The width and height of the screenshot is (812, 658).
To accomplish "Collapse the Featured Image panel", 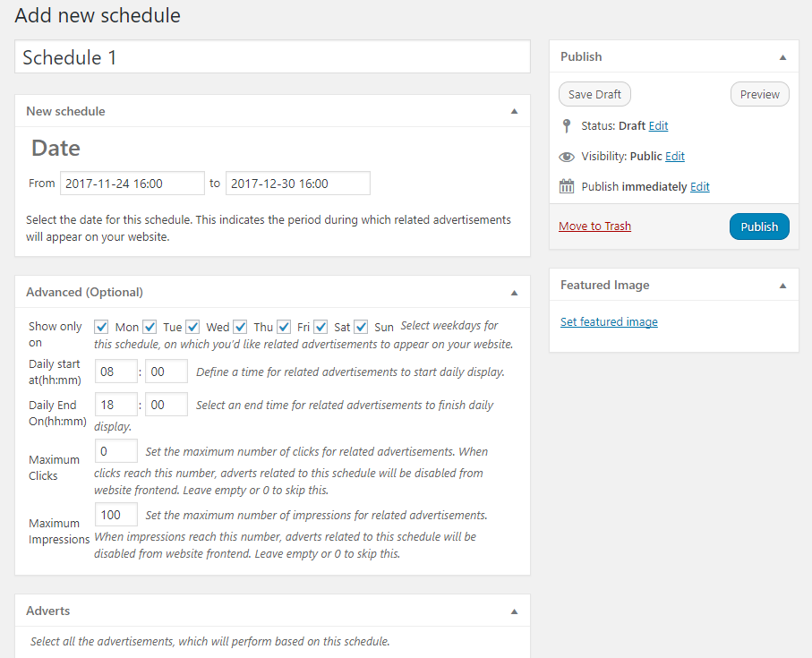I will [x=783, y=286].
